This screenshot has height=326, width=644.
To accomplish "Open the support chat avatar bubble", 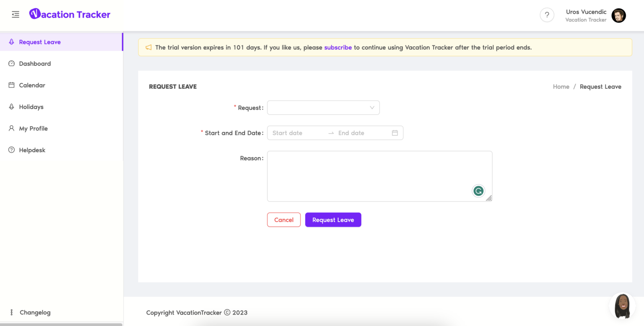I will coord(622,306).
